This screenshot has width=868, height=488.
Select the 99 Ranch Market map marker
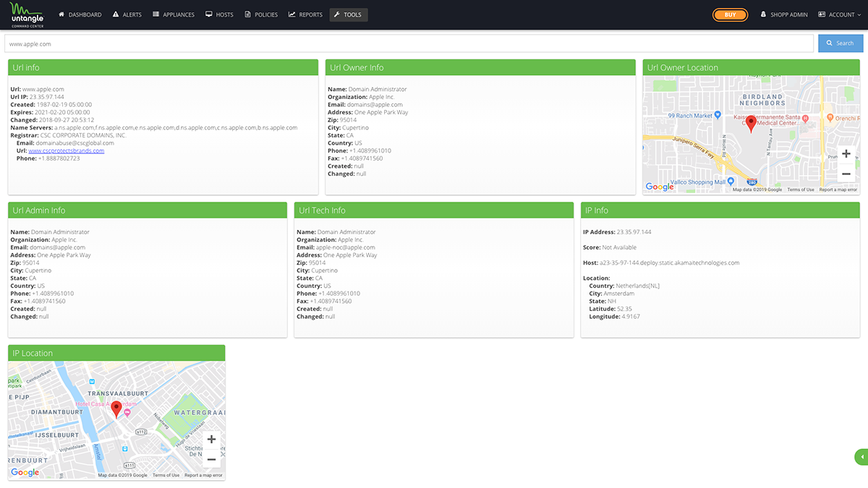click(x=717, y=114)
